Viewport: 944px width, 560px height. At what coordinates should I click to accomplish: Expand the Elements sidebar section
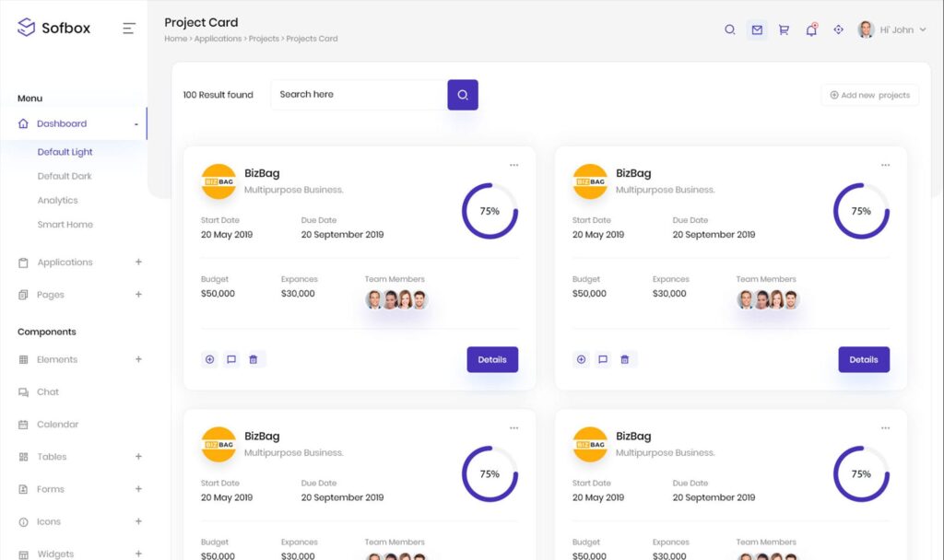79,359
